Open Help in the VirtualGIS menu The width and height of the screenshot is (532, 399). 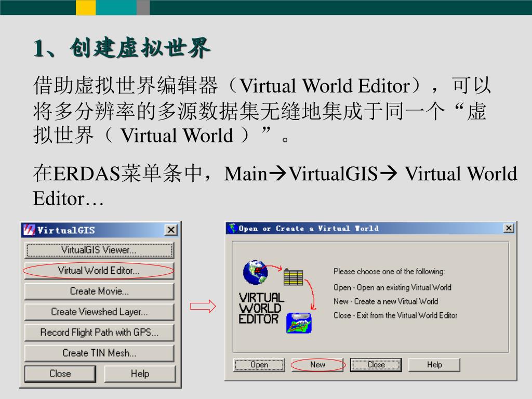(x=140, y=374)
